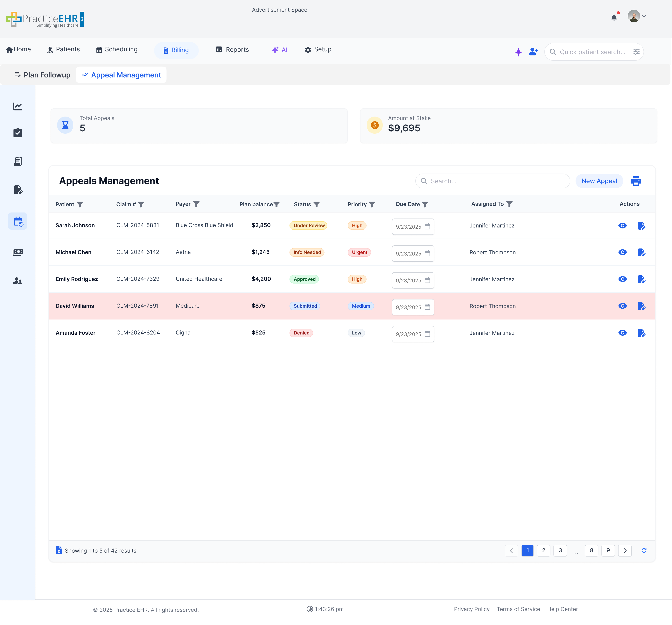
Task: Open the notifications bell
Action: [x=614, y=17]
